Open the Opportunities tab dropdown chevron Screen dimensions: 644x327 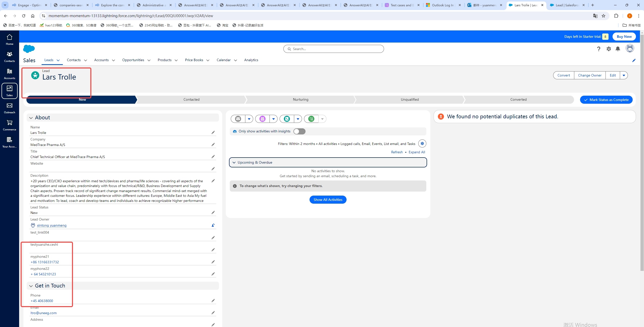[149, 60]
